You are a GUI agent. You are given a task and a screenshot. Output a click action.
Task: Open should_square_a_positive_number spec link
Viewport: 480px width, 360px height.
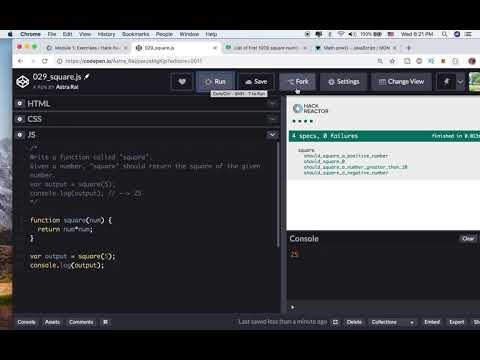click(346, 156)
